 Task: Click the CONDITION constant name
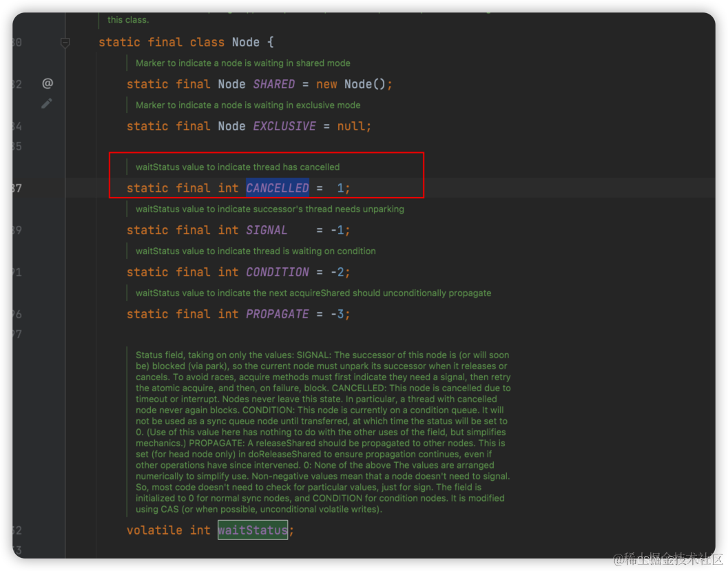(277, 272)
